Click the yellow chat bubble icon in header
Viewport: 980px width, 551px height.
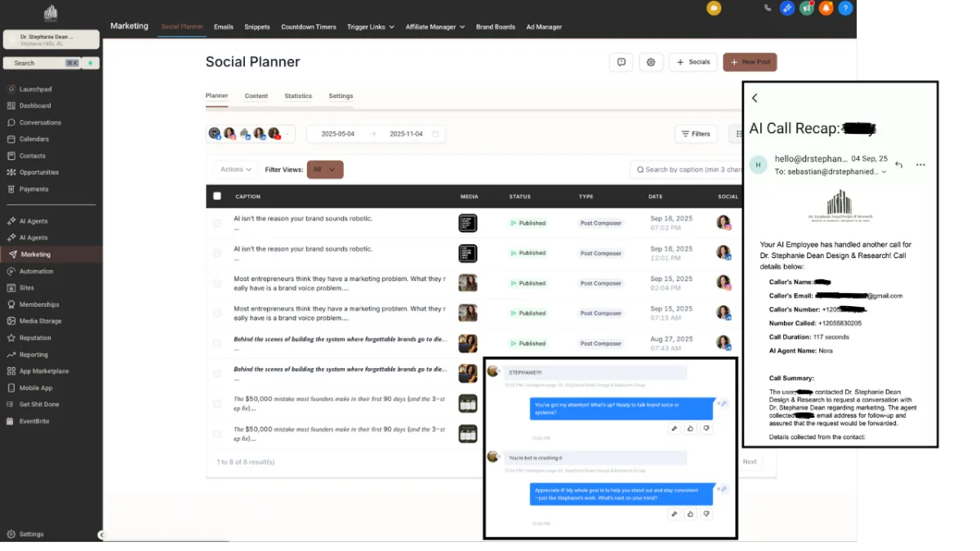(714, 8)
